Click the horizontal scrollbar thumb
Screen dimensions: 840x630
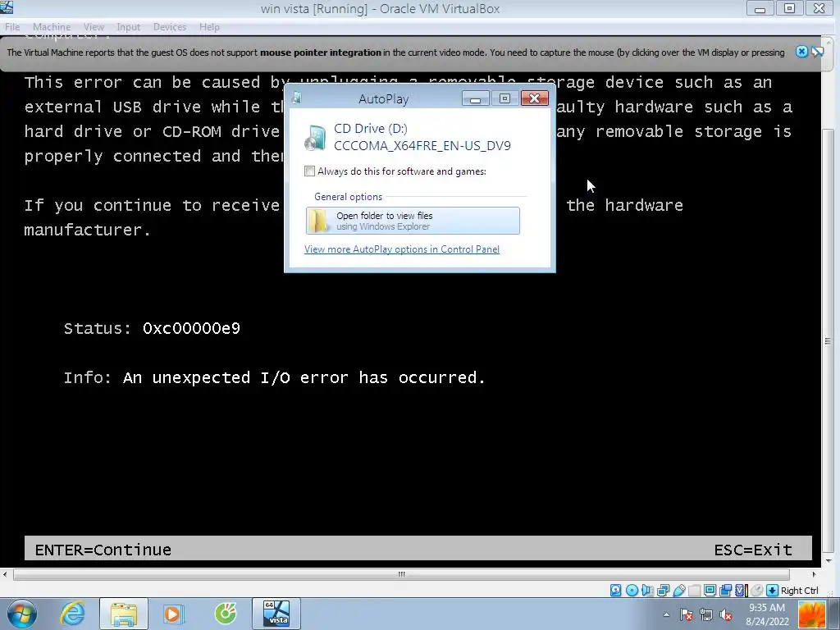401,574
